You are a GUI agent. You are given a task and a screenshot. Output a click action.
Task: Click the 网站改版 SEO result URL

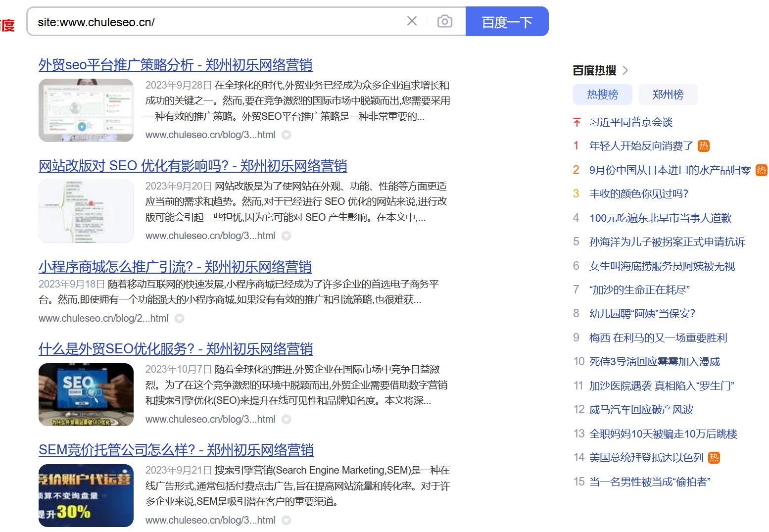pos(210,236)
